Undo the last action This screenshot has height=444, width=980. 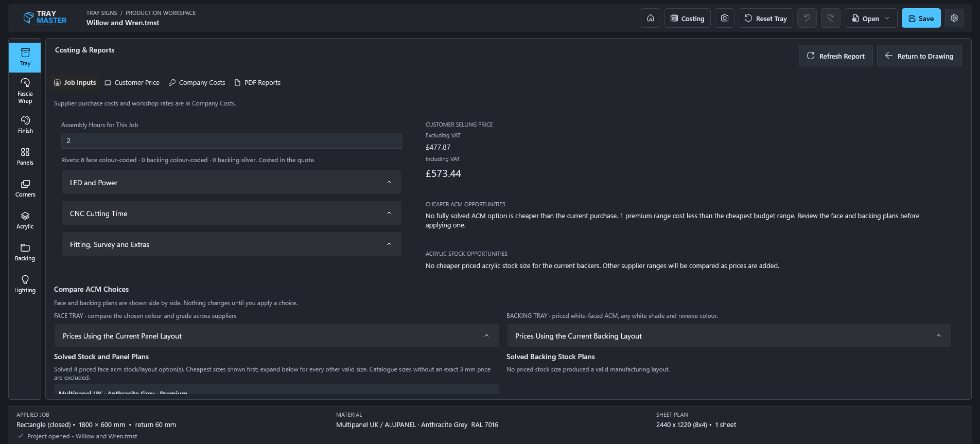tap(807, 18)
